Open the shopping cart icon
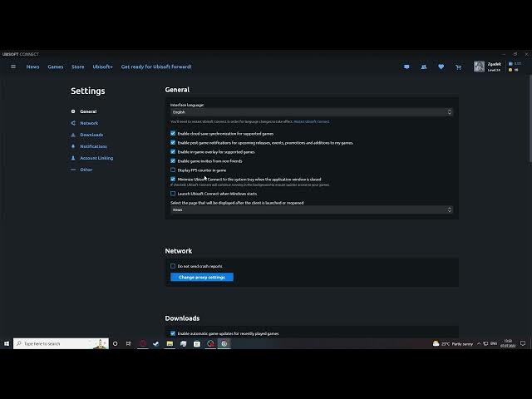The width and height of the screenshot is (532, 399). pos(458,66)
